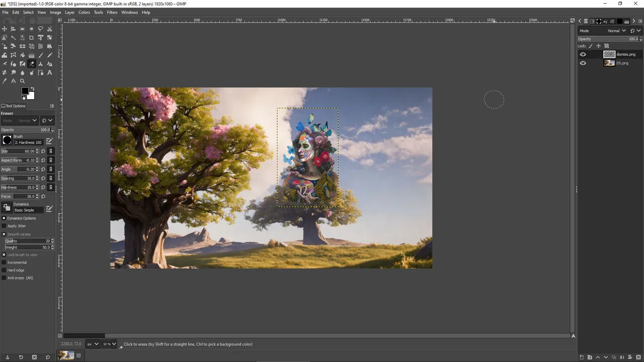
Task: Edit the 2. Hardness 100 brush
Action: pos(49,141)
